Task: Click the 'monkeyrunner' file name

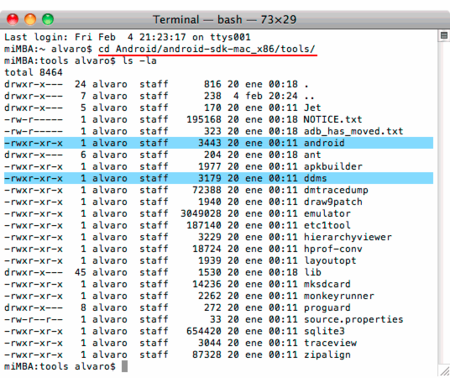Action: pos(339,296)
